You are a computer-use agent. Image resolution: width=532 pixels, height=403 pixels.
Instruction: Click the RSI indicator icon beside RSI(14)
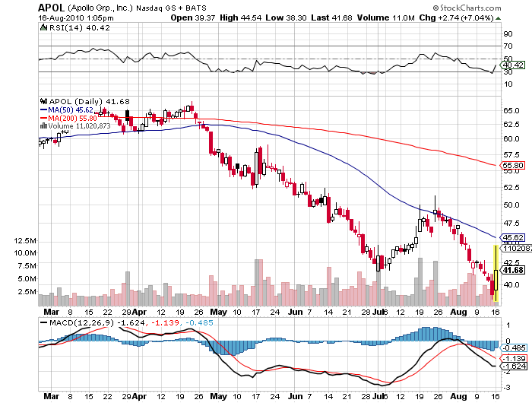tap(43, 27)
